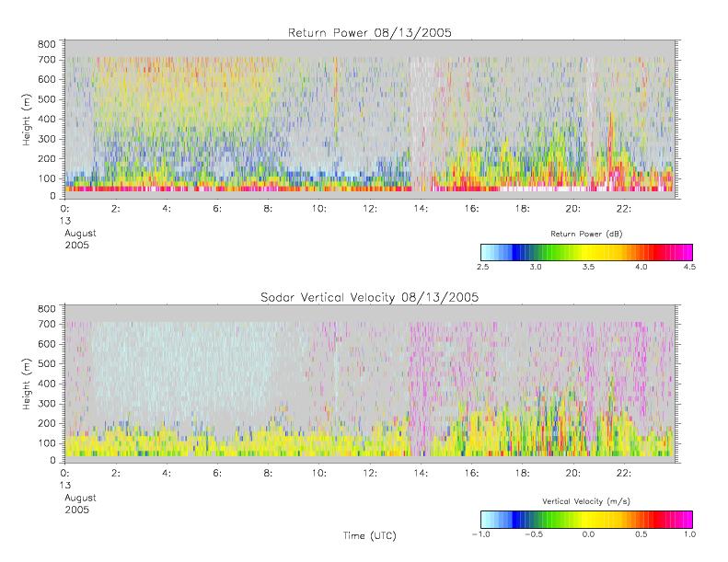Viewport: 728px width, 562px height.
Task: Click the -0.5 tick on Vertical Velocity scale
Action: [534, 534]
